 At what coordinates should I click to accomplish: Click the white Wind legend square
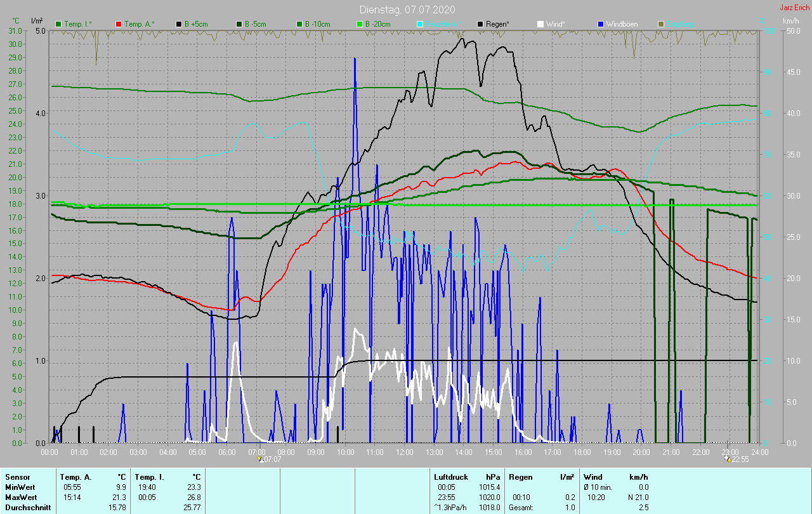point(540,24)
